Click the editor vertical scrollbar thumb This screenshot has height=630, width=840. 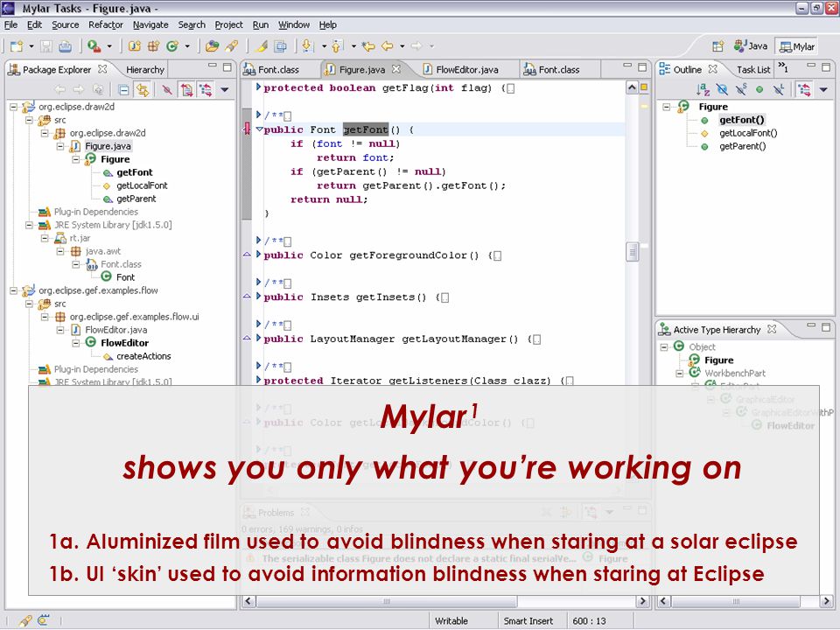pyautogui.click(x=632, y=251)
